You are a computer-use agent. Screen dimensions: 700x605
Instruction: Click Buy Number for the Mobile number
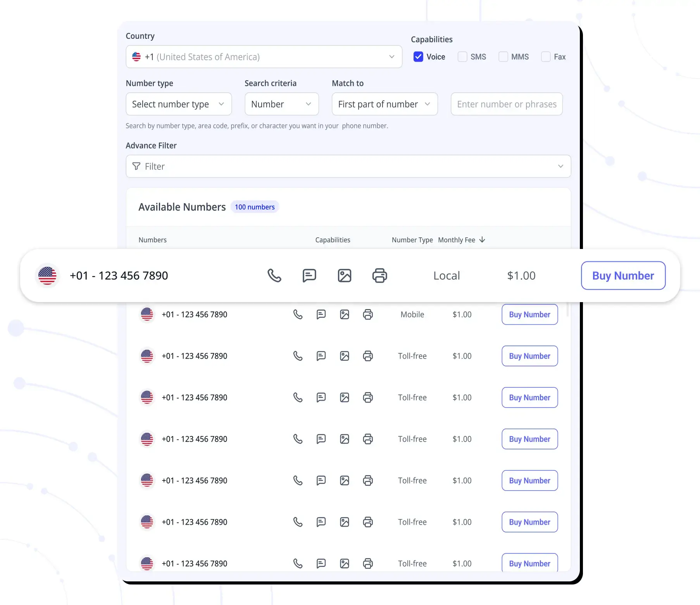point(529,315)
